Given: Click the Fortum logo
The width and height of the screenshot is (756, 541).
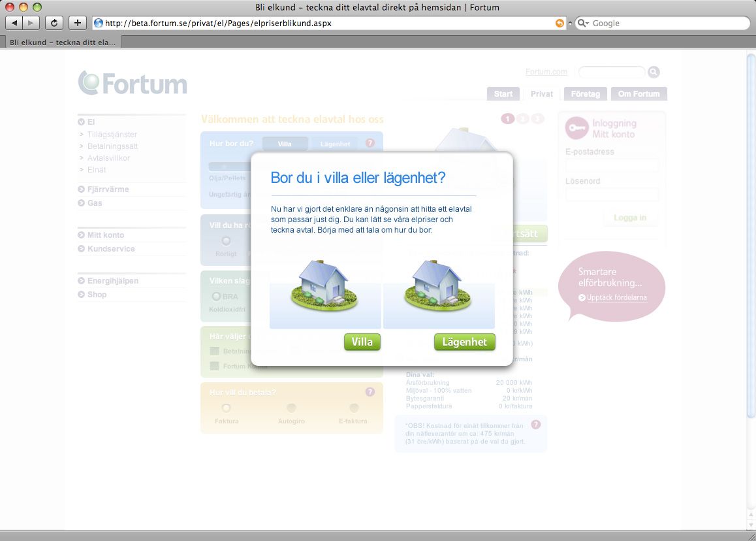Looking at the screenshot, I should tap(133, 83).
